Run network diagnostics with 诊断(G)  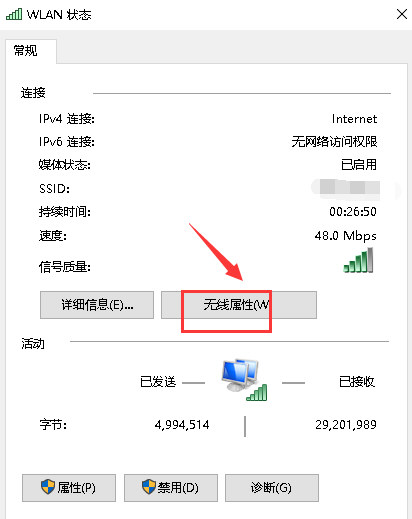tap(272, 488)
